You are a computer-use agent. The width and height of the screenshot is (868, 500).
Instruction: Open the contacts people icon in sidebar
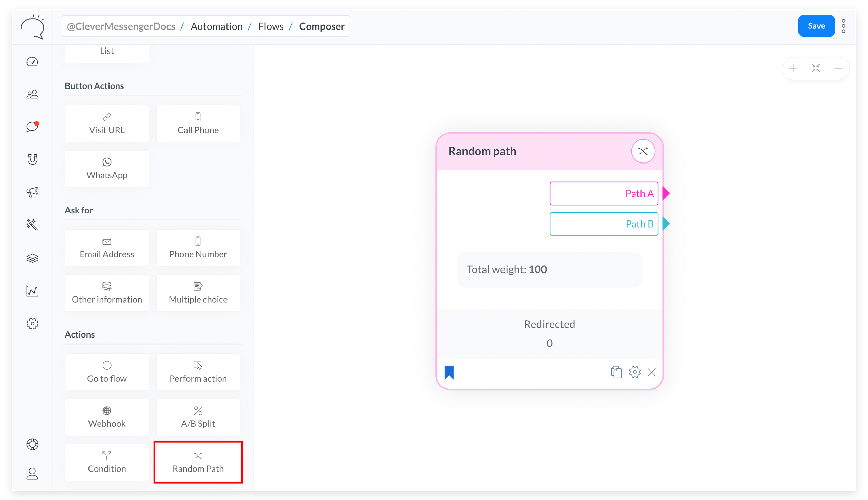click(32, 94)
